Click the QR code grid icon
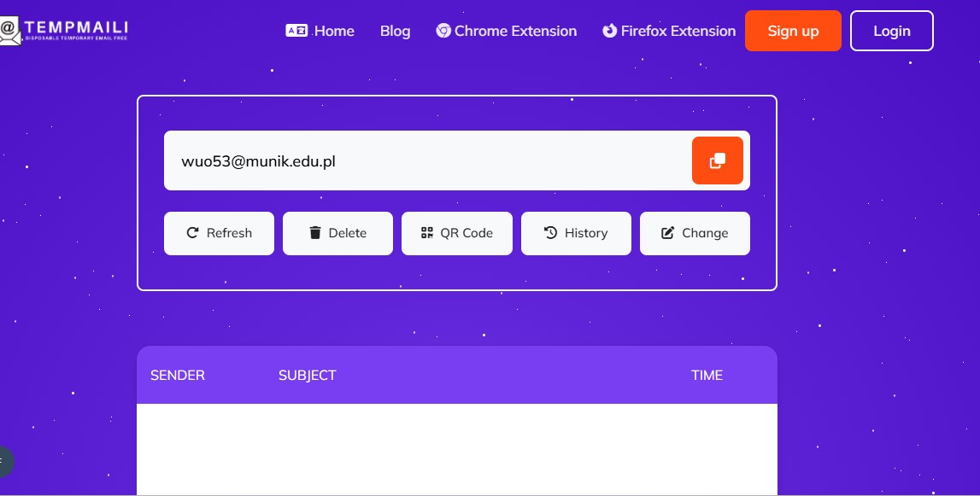The image size is (980, 496). (x=427, y=233)
